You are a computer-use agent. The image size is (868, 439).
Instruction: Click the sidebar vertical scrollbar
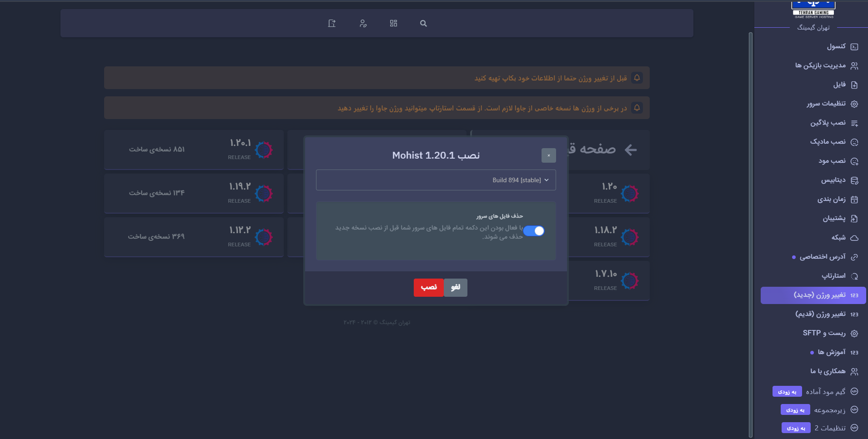751,234
